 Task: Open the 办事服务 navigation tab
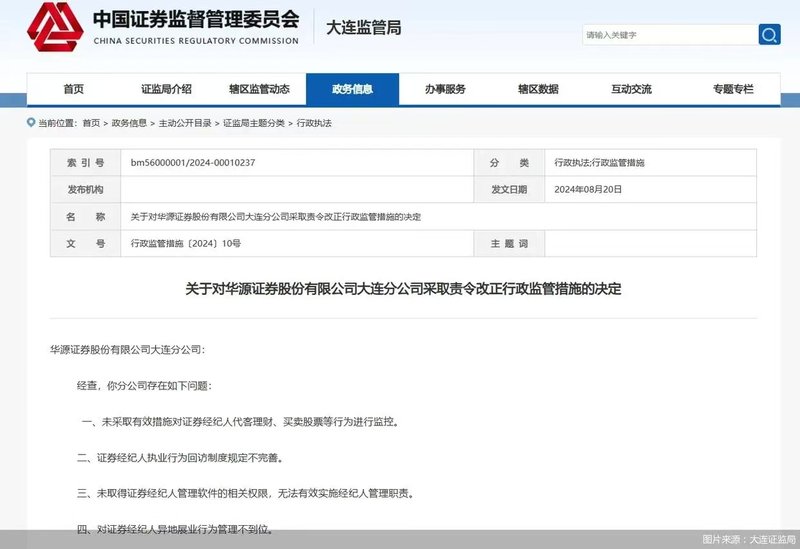(445, 89)
